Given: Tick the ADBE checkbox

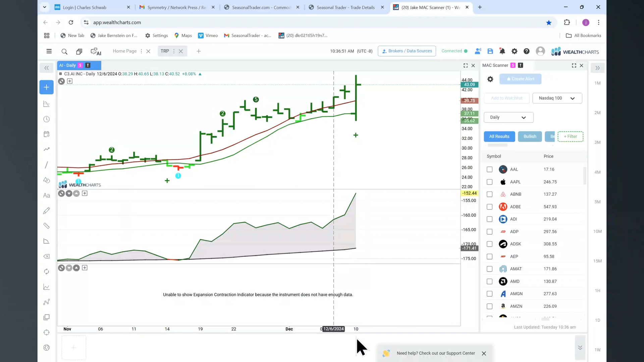Looking at the screenshot, I should point(489,207).
